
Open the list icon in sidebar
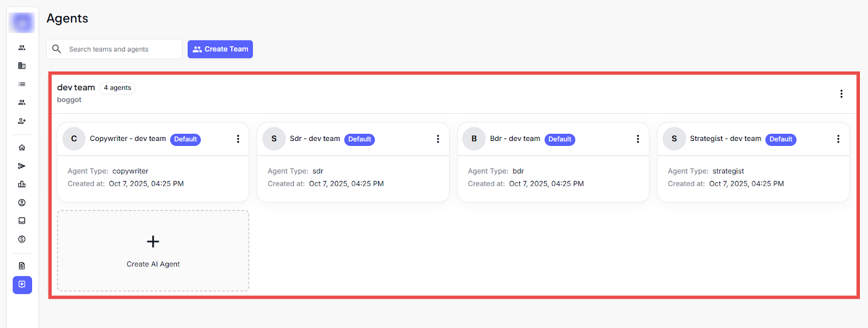pyautogui.click(x=22, y=84)
